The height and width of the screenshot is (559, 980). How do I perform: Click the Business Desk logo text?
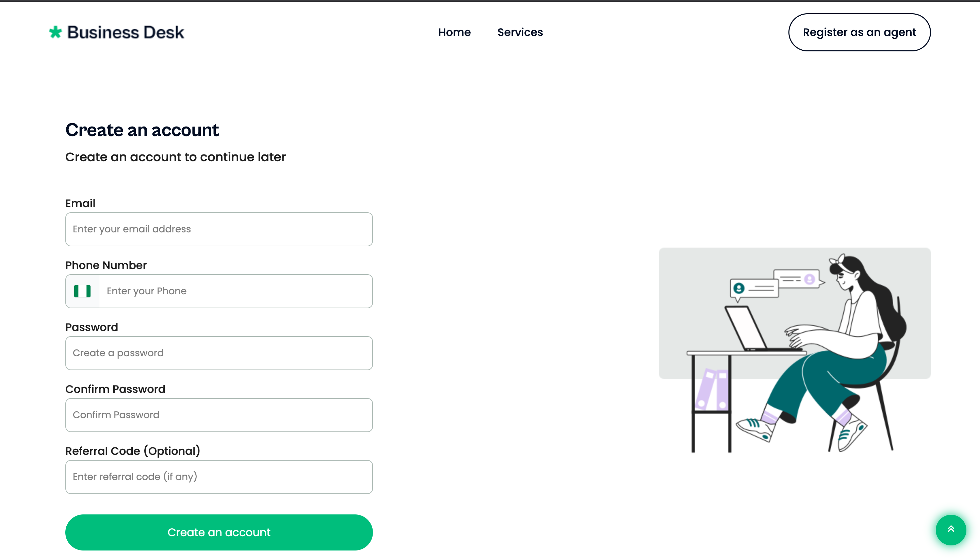(126, 32)
